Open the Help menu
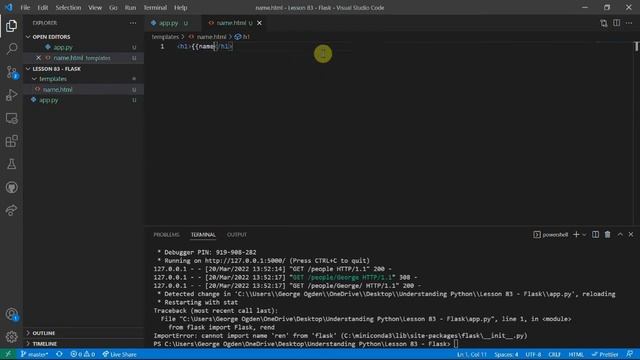 (x=180, y=7)
